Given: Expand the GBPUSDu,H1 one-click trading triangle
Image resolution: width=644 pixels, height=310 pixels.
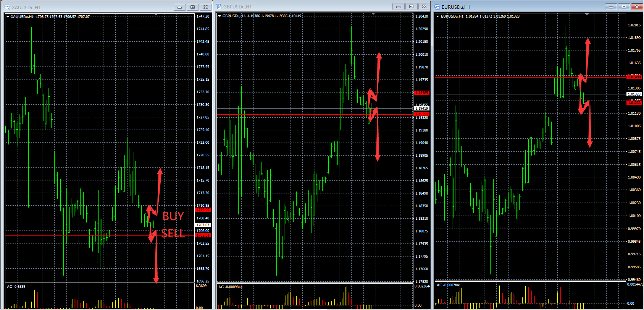Looking at the screenshot, I should tap(219, 16).
